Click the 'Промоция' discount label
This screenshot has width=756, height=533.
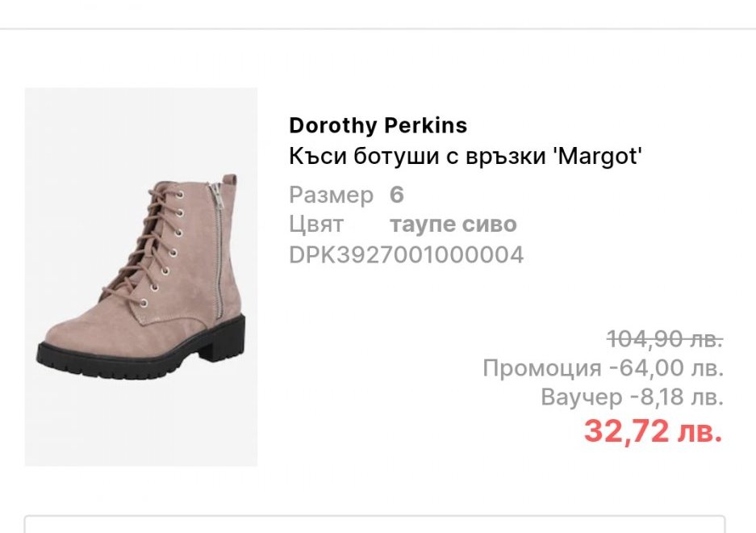(541, 368)
